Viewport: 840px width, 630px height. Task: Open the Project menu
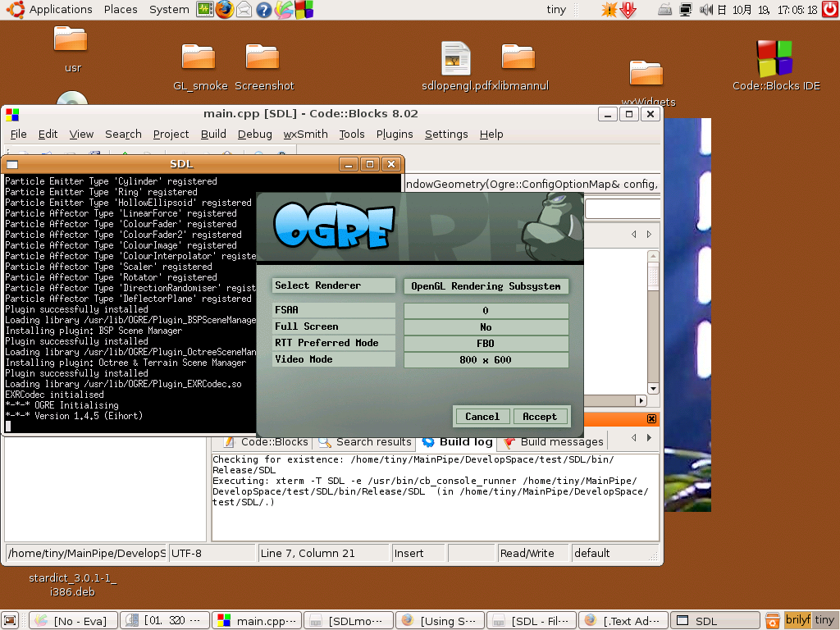click(x=171, y=135)
